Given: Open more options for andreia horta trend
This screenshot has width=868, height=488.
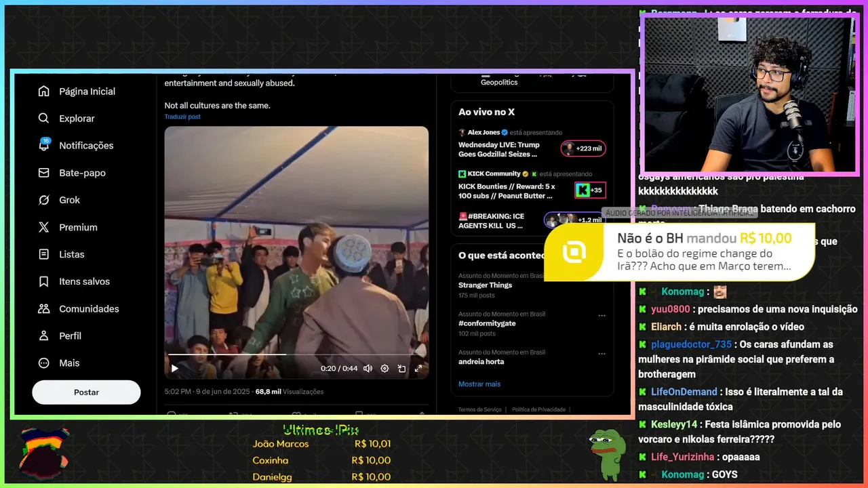Looking at the screenshot, I should click(601, 353).
